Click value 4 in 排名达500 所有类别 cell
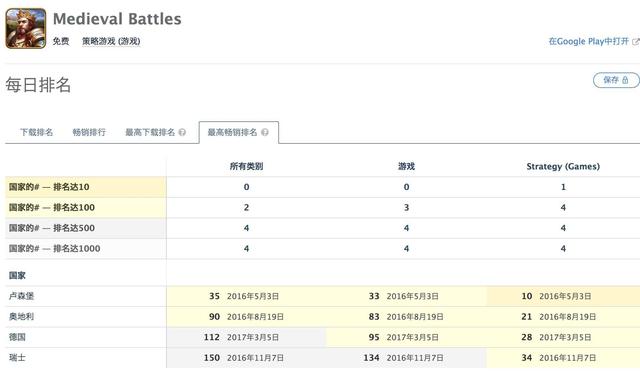 (x=246, y=228)
